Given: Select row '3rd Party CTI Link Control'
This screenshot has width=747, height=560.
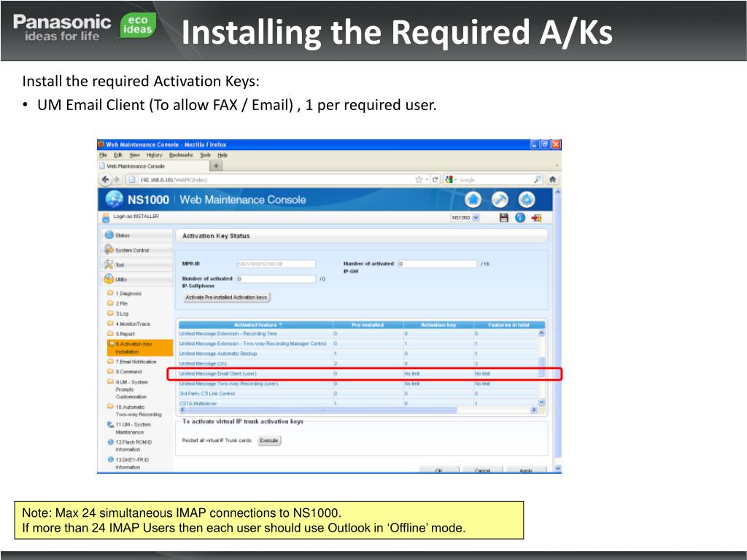Looking at the screenshot, I should (358, 394).
